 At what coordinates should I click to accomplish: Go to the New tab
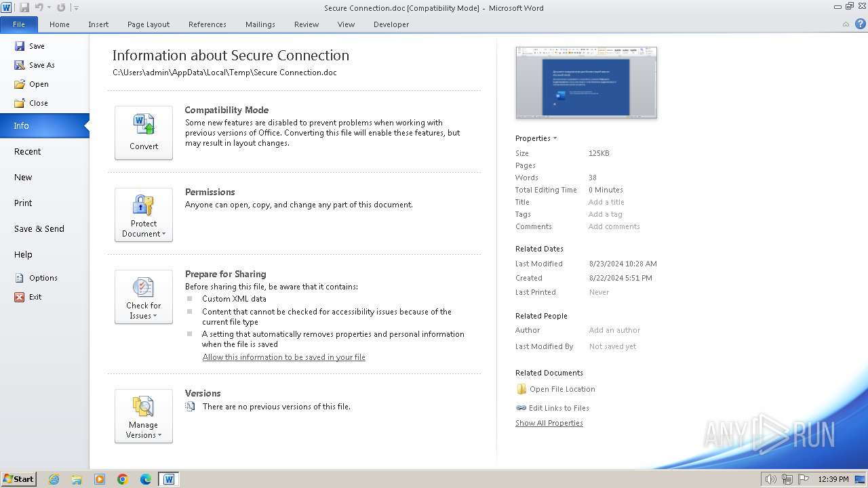point(23,177)
